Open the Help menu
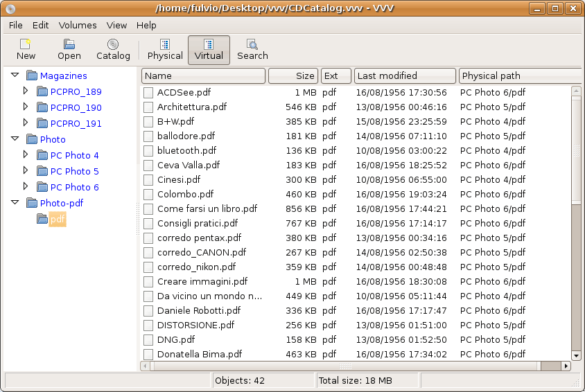The image size is (585, 392). 146,26
